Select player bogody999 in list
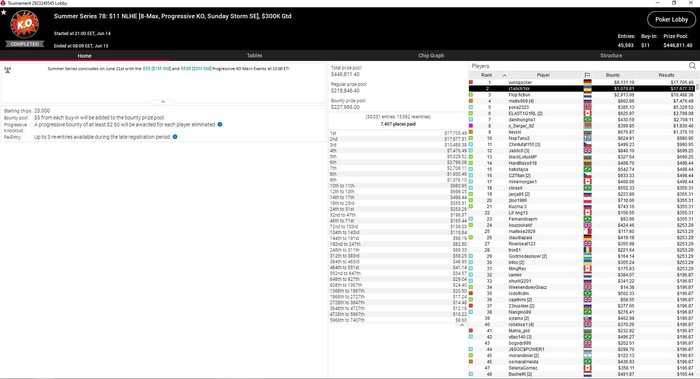The width and height of the screenshot is (700, 379). pyautogui.click(x=520, y=343)
